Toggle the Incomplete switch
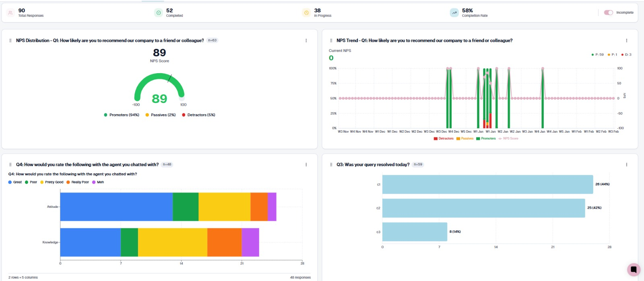Viewport: 644px width, 281px height. [x=608, y=12]
